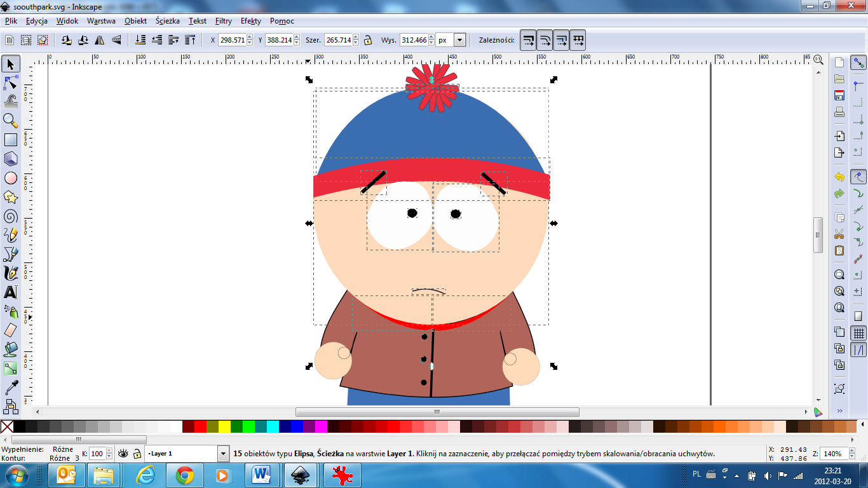Select the Spray tool
868x488 pixels.
pyautogui.click(x=11, y=311)
